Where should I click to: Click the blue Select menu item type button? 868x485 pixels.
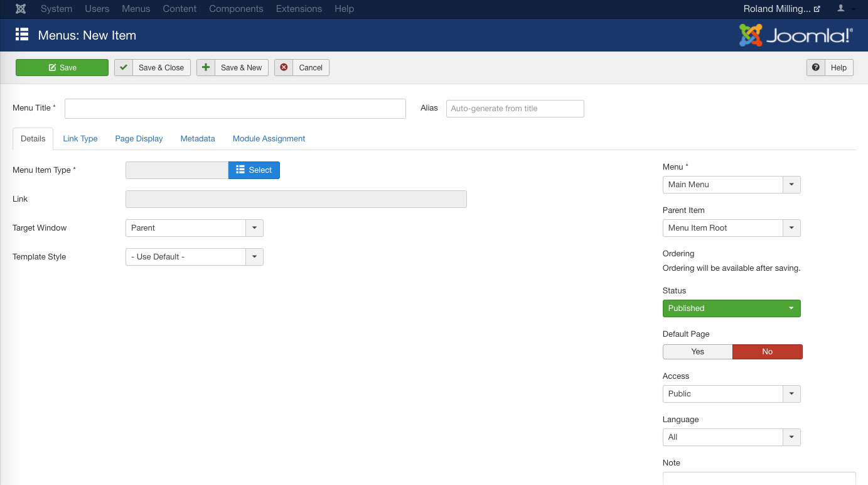254,170
